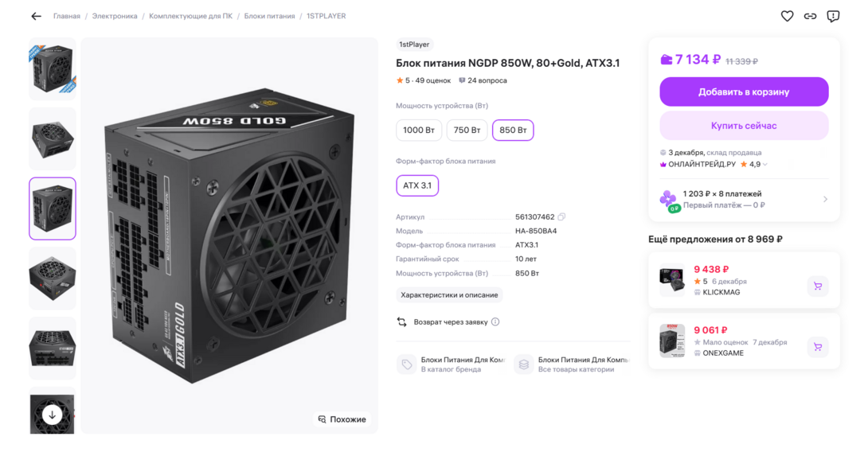Add product to favorites with heart icon
The image size is (868, 456).
(787, 16)
